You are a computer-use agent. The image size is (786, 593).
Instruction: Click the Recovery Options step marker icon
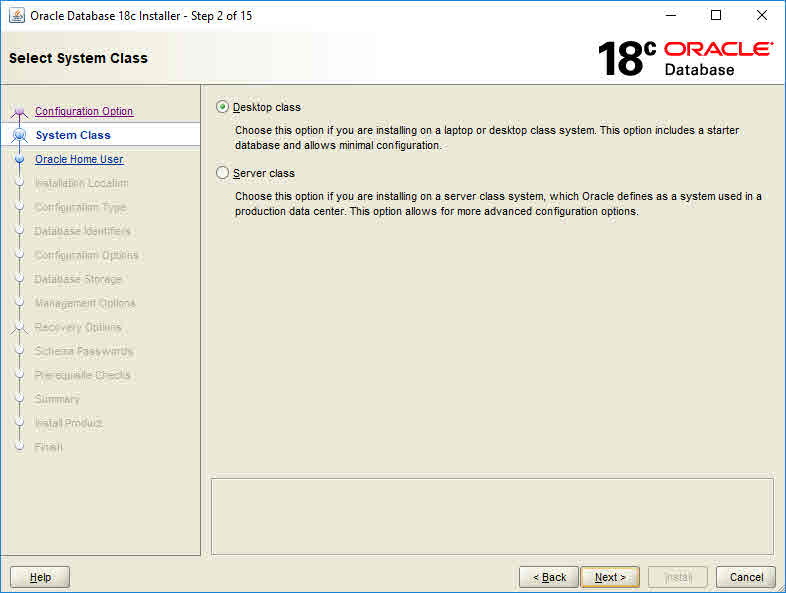point(19,327)
